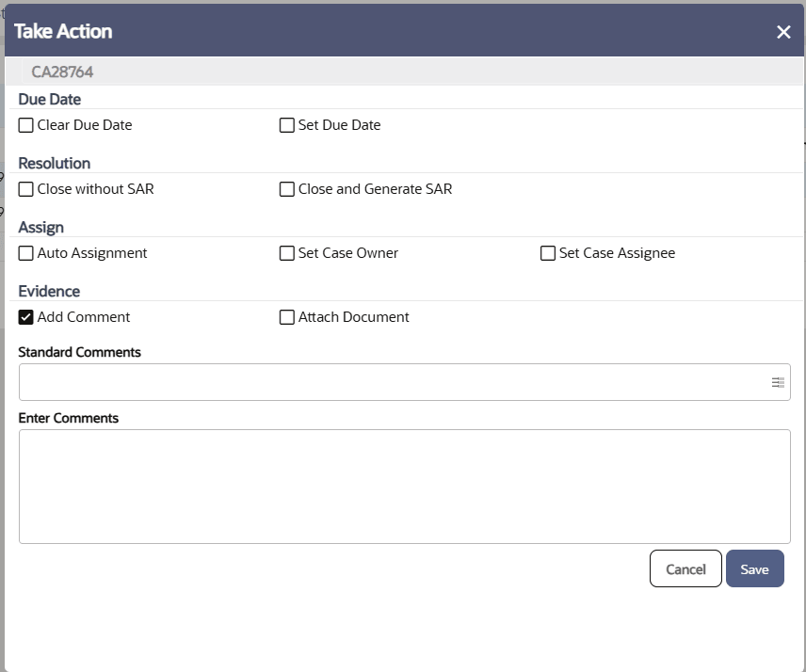Click inside the Enter Comments text area
The image size is (806, 672).
point(404,486)
